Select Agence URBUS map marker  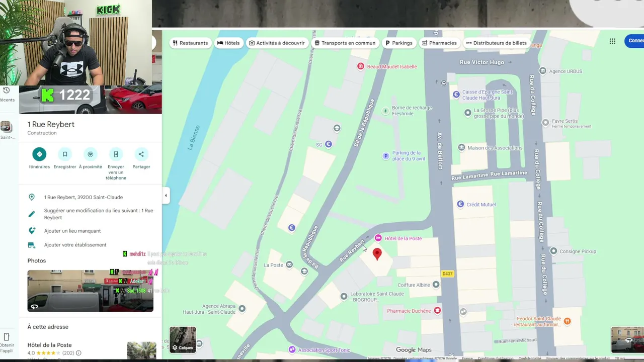tap(542, 71)
